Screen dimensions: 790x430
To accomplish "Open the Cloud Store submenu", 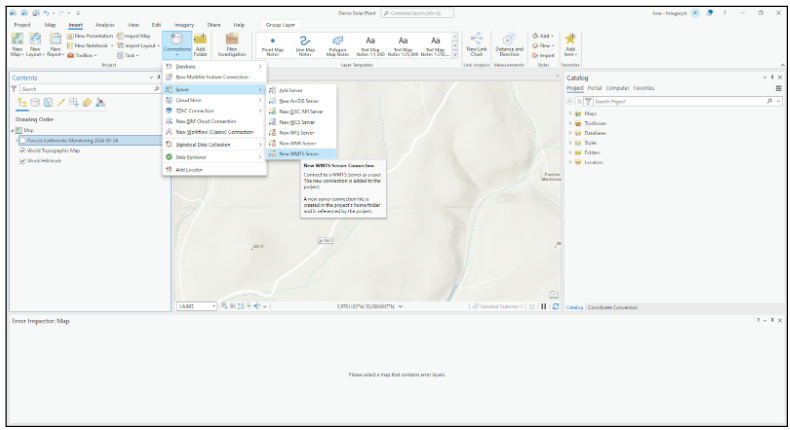I will [214, 100].
